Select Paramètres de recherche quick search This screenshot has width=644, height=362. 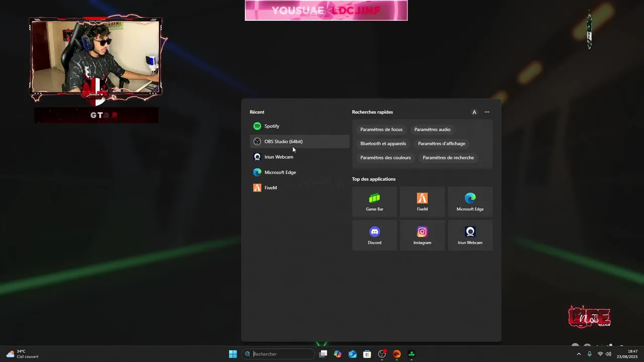coord(448,158)
